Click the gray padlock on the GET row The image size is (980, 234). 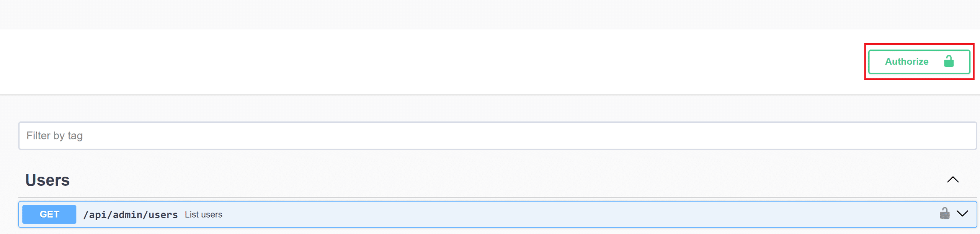(x=944, y=213)
